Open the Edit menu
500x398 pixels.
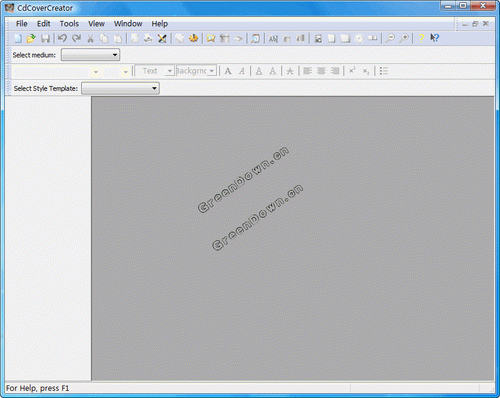43,24
